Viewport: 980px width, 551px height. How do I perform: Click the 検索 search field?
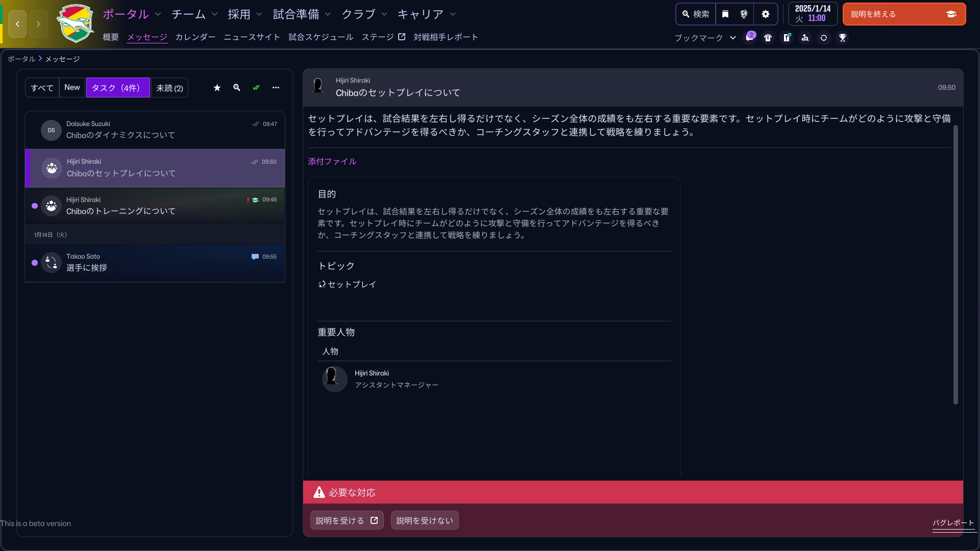[x=696, y=14]
